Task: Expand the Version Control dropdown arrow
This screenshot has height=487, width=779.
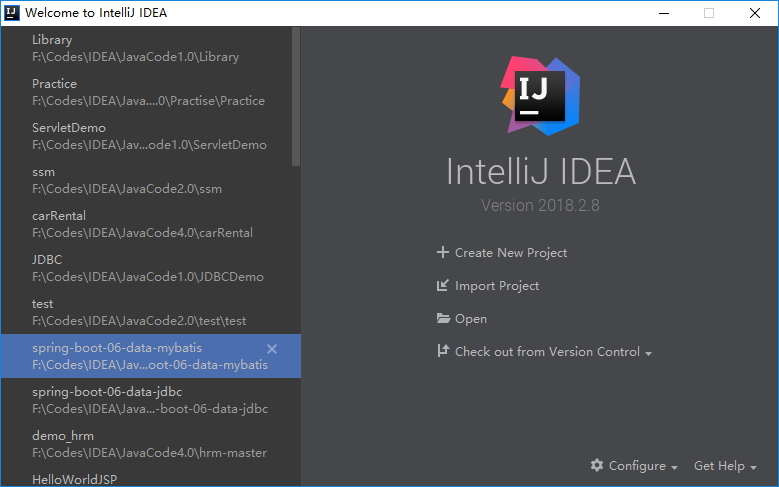Action: (648, 353)
